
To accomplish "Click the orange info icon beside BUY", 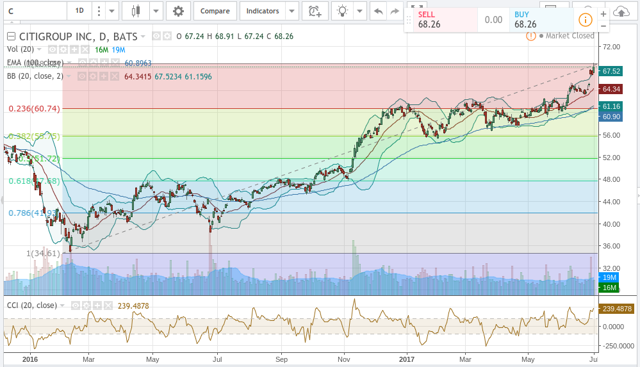I will point(585,19).
